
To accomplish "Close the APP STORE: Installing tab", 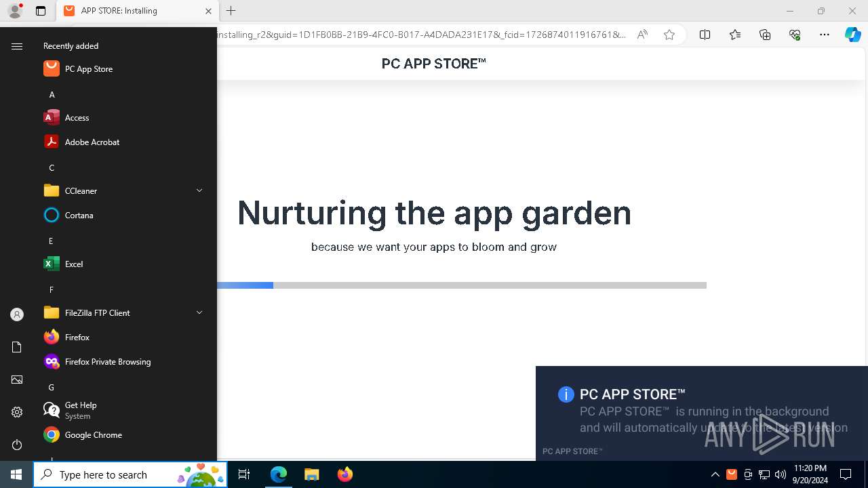I will [208, 11].
